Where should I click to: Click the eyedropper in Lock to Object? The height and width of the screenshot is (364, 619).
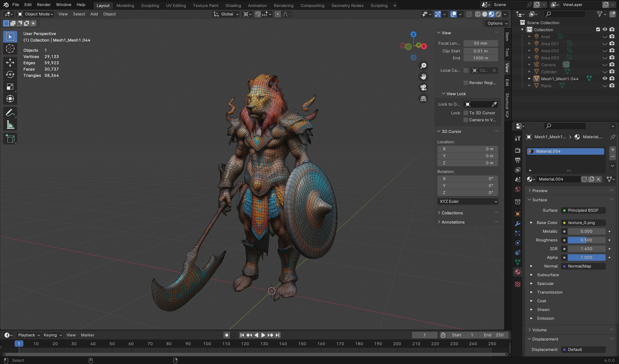click(x=494, y=104)
